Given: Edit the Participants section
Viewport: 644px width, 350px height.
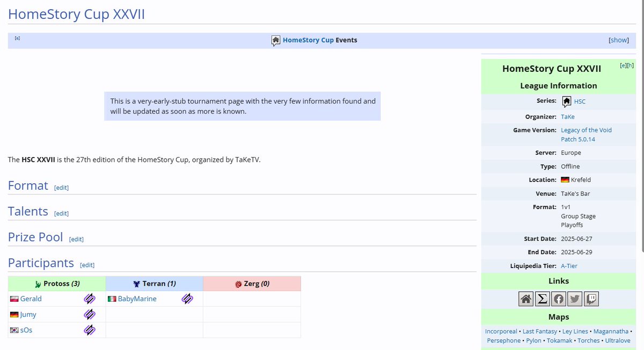Looking at the screenshot, I should 87,265.
